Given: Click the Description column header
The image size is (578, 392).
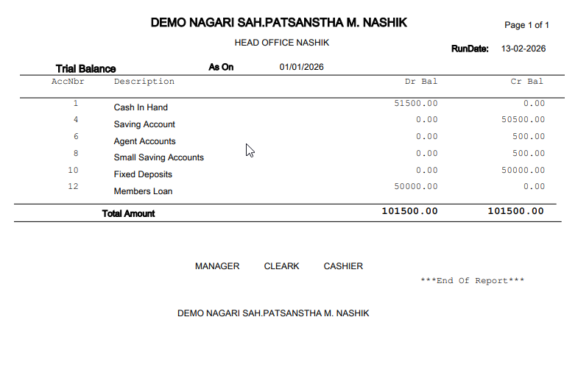Looking at the screenshot, I should coord(144,82).
